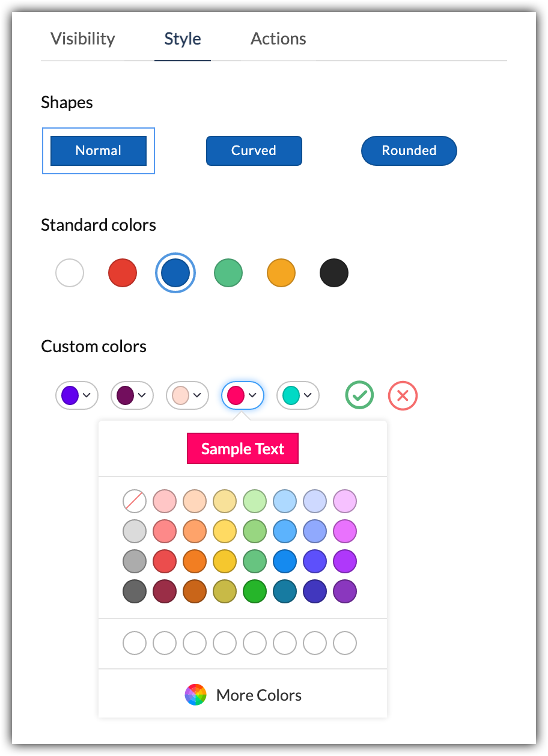Screen dimensions: 548x756
Task: Click the first empty recent color slot
Action: click(135, 644)
